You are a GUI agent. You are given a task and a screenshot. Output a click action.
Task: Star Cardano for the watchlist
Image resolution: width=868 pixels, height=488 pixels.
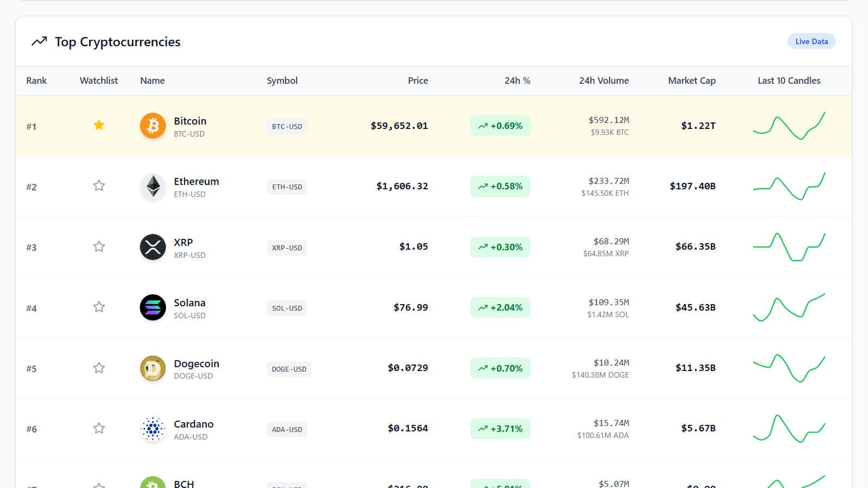tap(99, 428)
